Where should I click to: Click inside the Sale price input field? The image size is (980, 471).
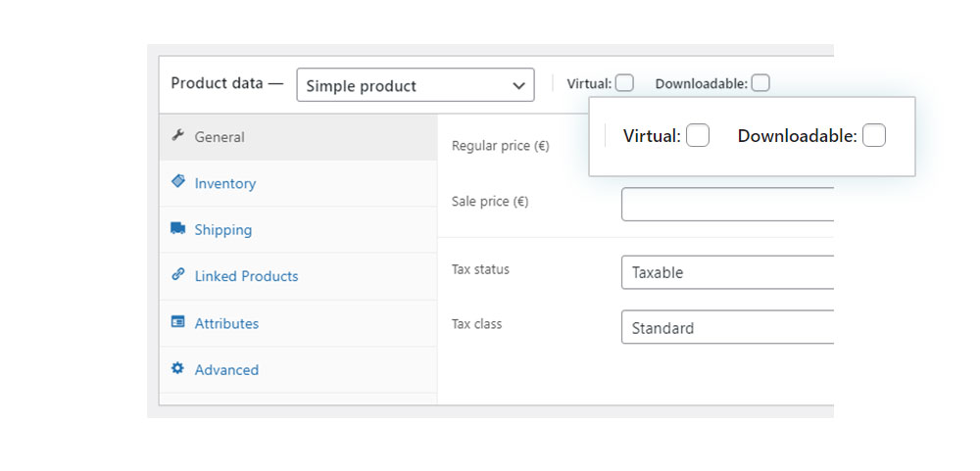tap(728, 205)
